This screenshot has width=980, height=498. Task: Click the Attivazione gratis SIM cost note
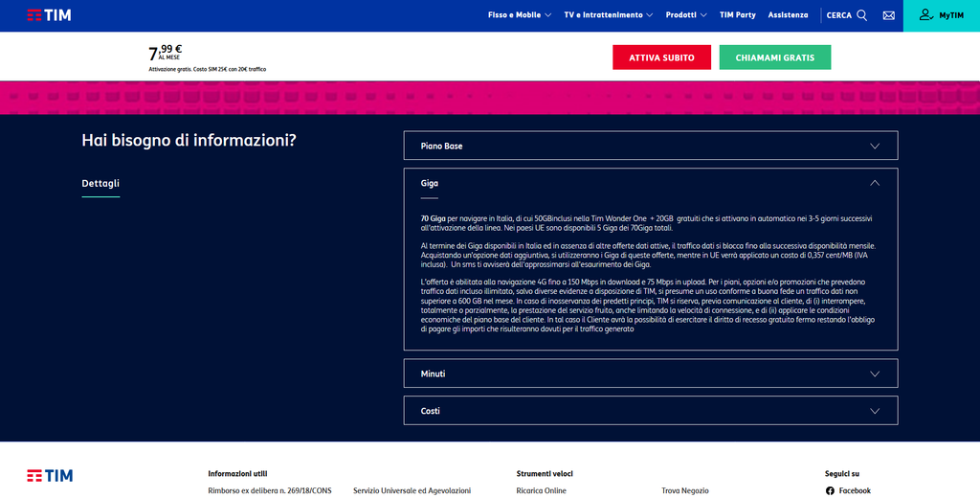click(x=208, y=70)
